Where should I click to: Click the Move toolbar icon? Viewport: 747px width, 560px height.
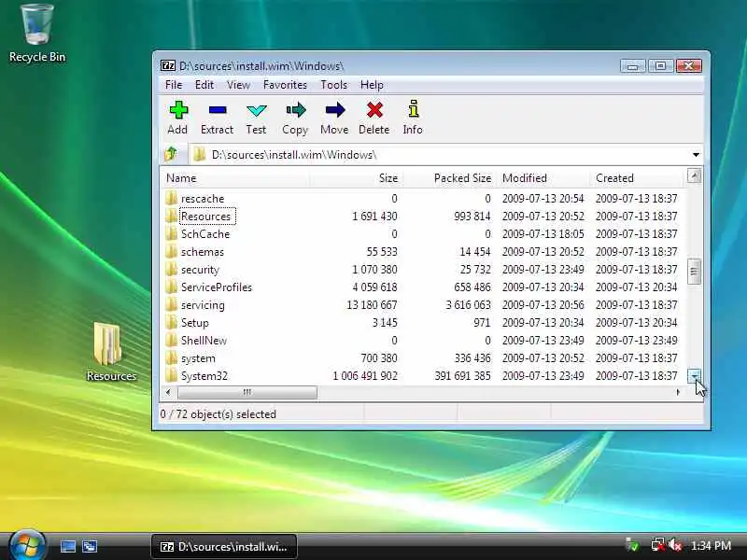point(335,110)
